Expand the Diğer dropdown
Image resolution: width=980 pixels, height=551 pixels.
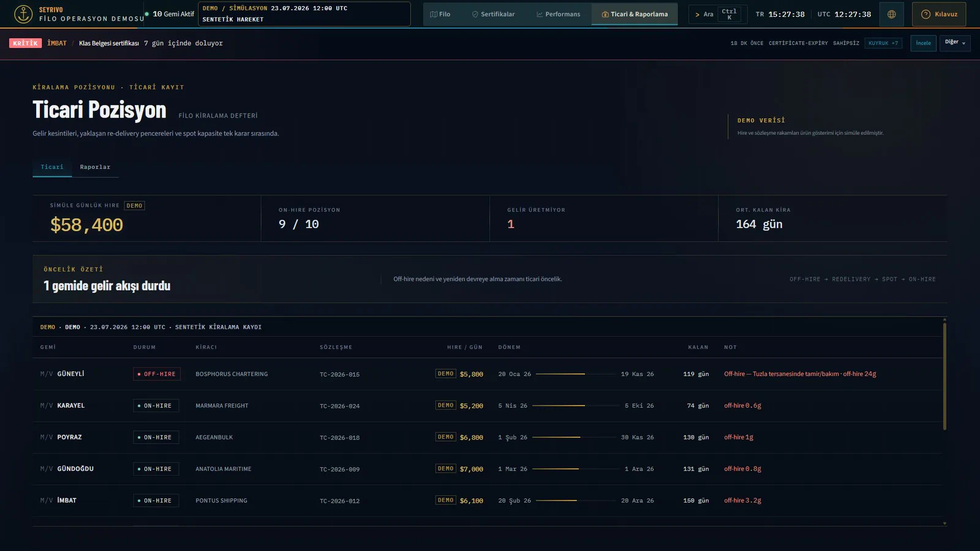coord(955,43)
